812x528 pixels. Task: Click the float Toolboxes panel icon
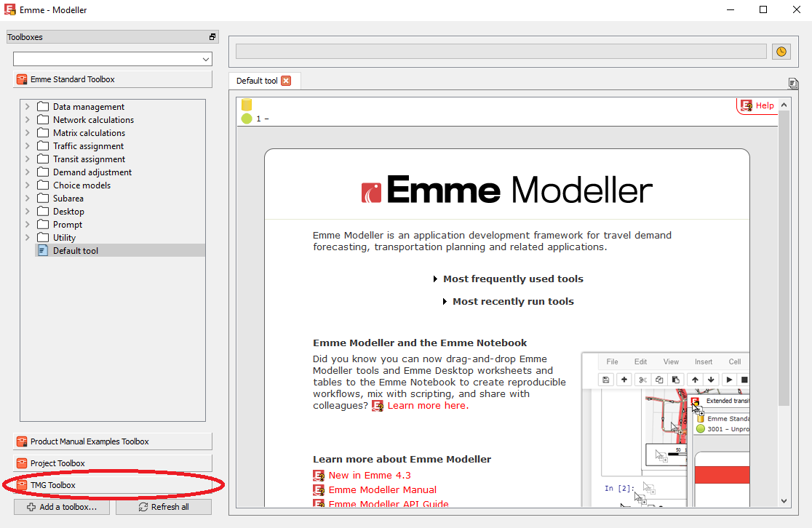click(x=212, y=37)
